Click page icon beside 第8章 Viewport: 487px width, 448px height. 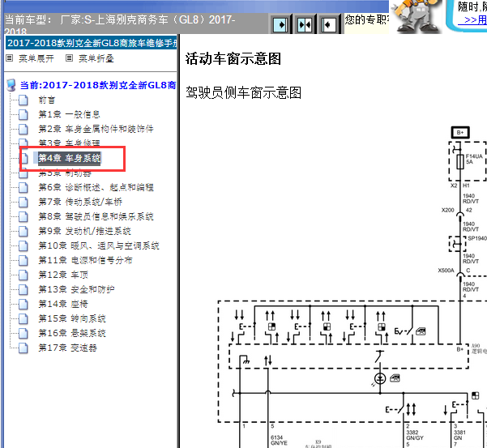tap(23, 216)
